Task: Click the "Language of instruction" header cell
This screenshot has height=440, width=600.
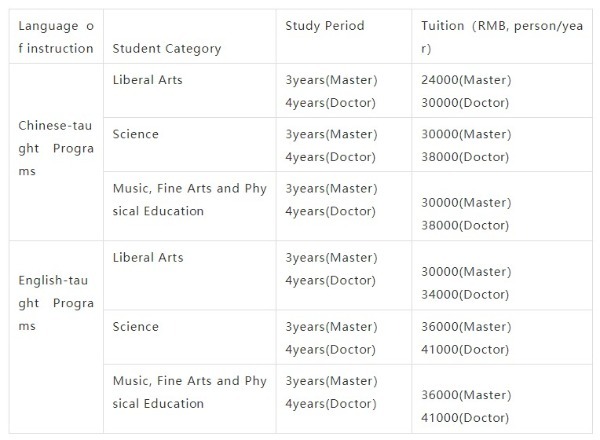Action: (56, 37)
